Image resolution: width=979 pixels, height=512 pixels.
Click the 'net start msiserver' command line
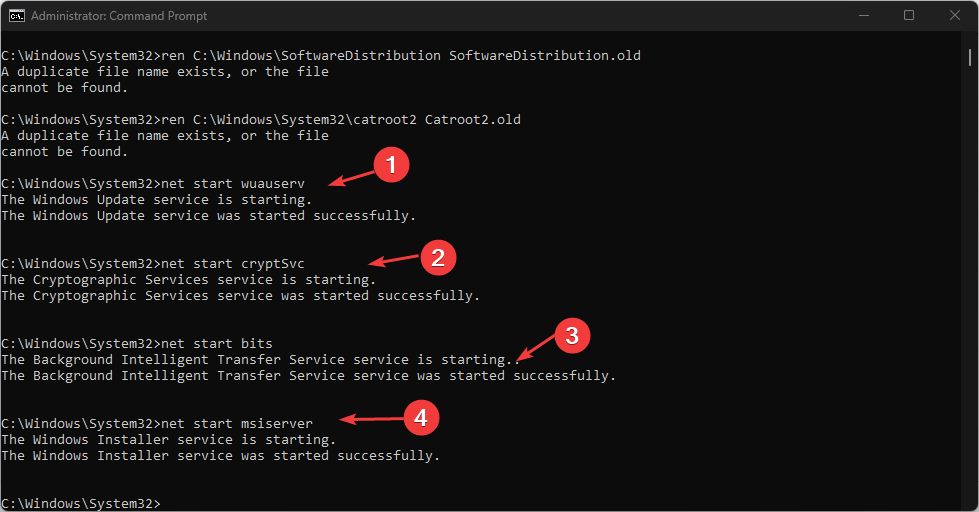pyautogui.click(x=157, y=423)
